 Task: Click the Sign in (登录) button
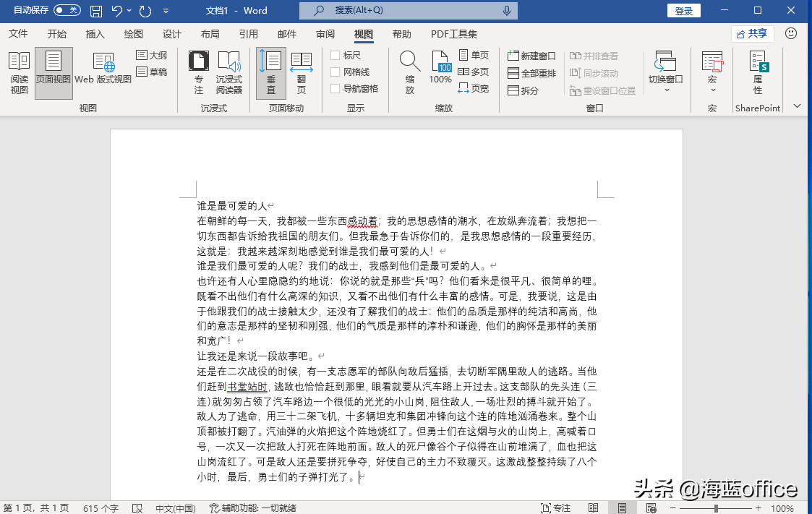tap(683, 11)
